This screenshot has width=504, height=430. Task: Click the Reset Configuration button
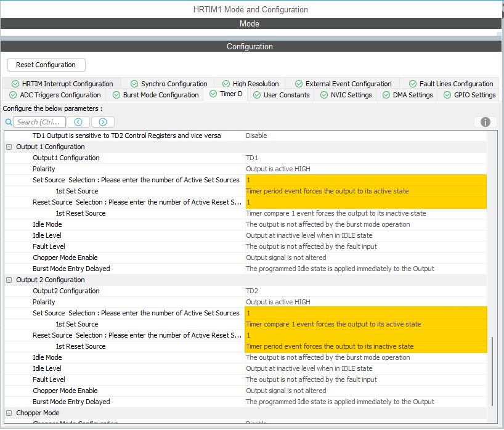coord(46,65)
